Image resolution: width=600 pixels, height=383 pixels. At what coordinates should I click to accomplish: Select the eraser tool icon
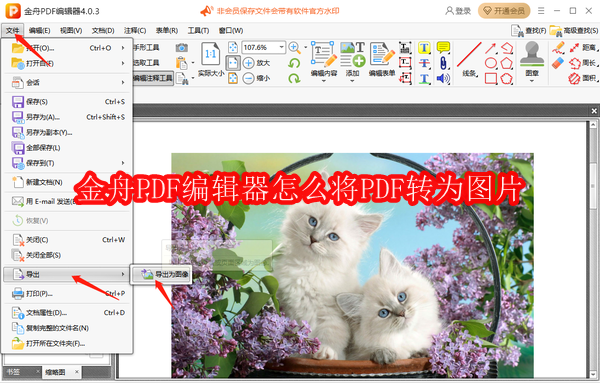pos(559,63)
